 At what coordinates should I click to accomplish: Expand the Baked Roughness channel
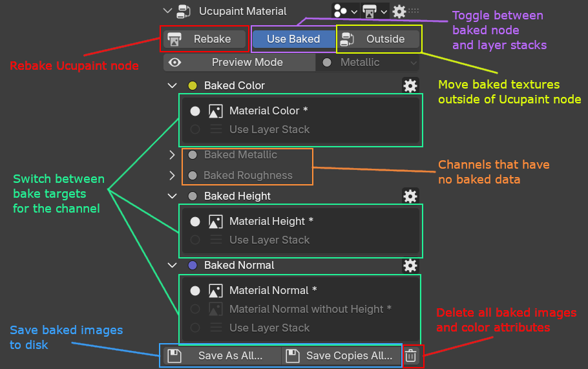pos(172,175)
